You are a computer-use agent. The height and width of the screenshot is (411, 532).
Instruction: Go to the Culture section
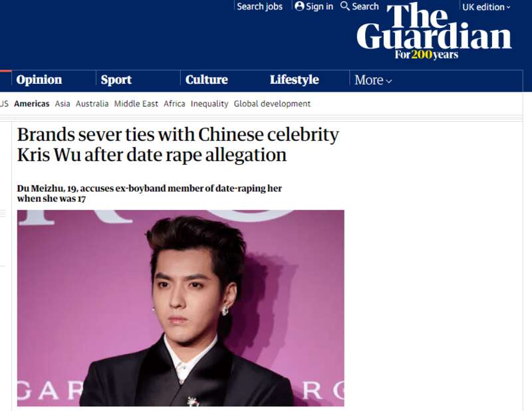[207, 79]
